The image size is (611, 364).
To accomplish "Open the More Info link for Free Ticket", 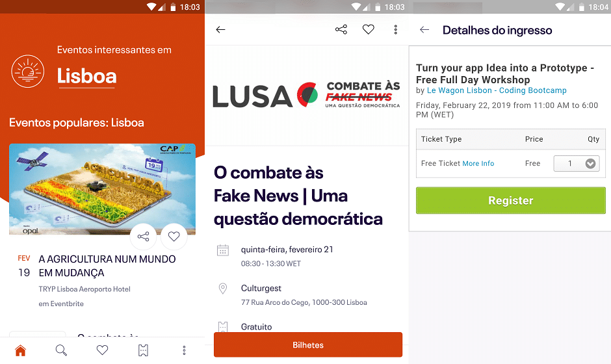I will click(x=478, y=163).
